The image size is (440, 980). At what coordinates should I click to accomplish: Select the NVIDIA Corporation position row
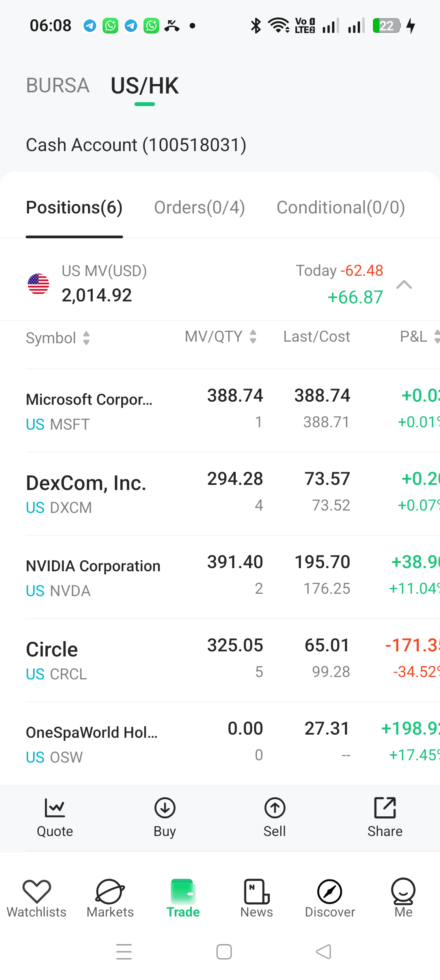[233, 577]
